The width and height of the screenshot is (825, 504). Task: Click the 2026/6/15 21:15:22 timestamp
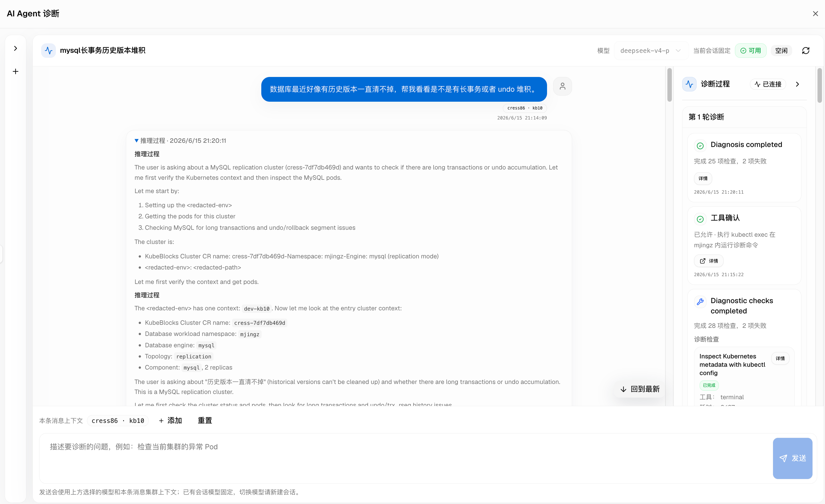719,275
